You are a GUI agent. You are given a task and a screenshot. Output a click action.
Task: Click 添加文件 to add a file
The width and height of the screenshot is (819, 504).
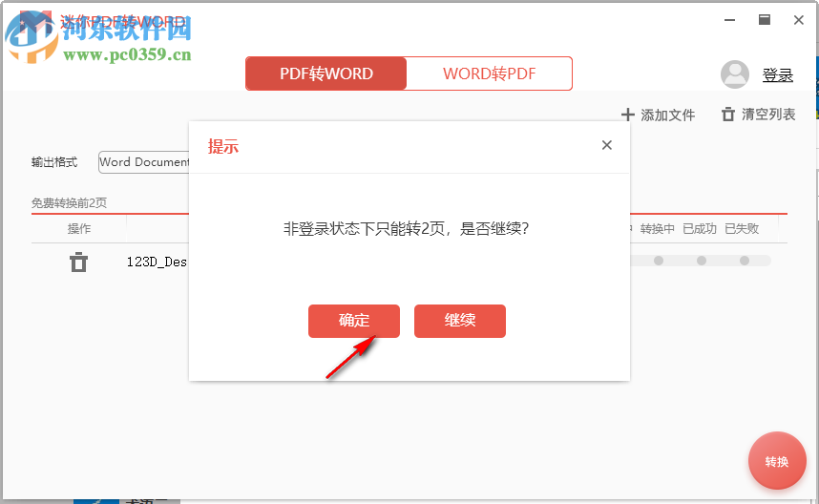tap(658, 115)
